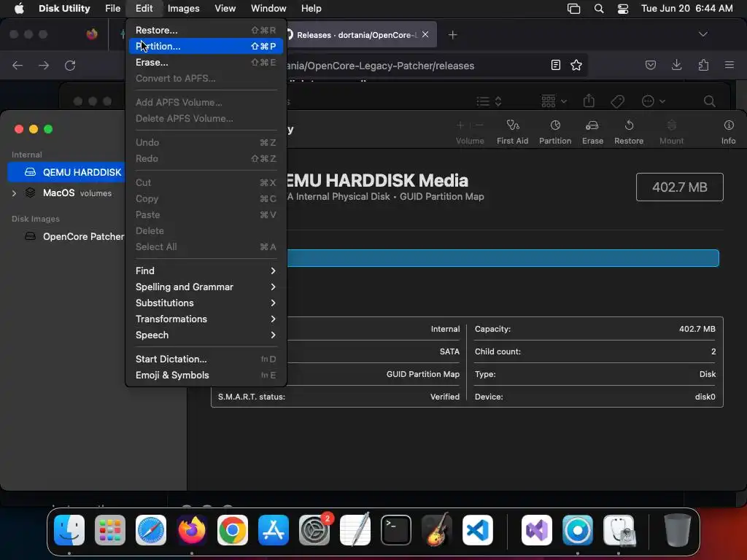Bookmark the page with the star icon

[x=576, y=65]
